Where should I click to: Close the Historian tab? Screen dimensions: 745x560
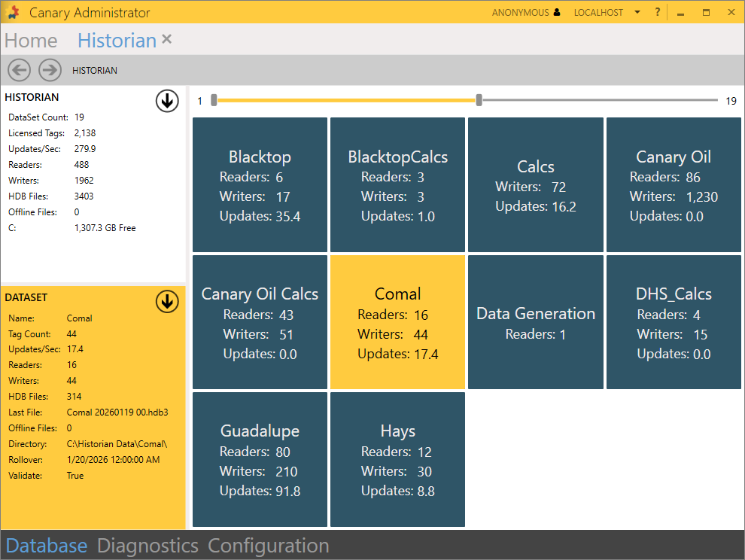click(167, 39)
